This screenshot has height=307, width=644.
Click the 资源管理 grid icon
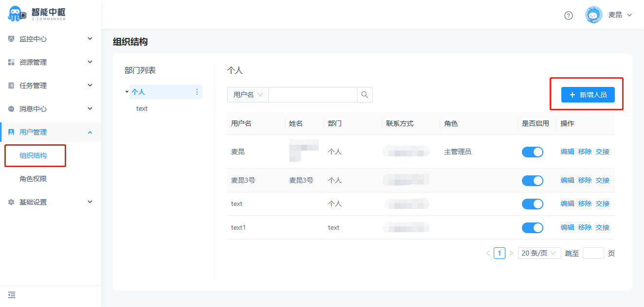pyautogui.click(x=11, y=62)
